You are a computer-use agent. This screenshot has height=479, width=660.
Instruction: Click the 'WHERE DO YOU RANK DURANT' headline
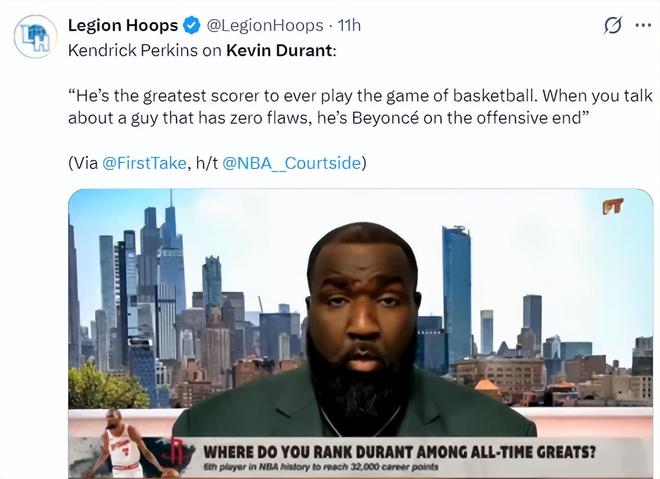click(399, 452)
